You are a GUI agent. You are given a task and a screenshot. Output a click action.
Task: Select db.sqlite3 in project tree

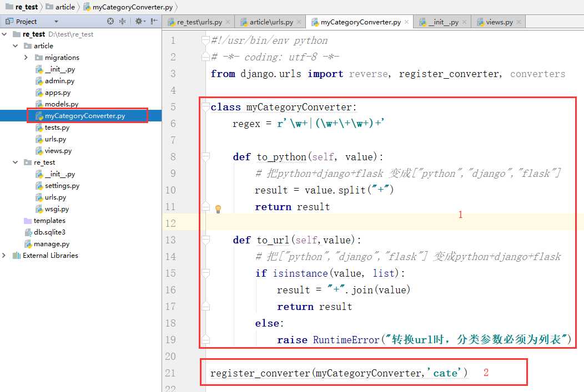pos(45,232)
